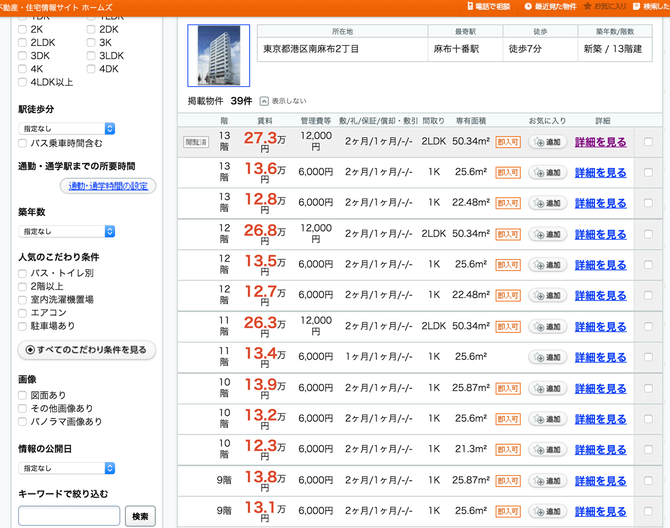Click すべてのこだわり条件を見る button
This screenshot has height=528, width=670.
point(87,350)
